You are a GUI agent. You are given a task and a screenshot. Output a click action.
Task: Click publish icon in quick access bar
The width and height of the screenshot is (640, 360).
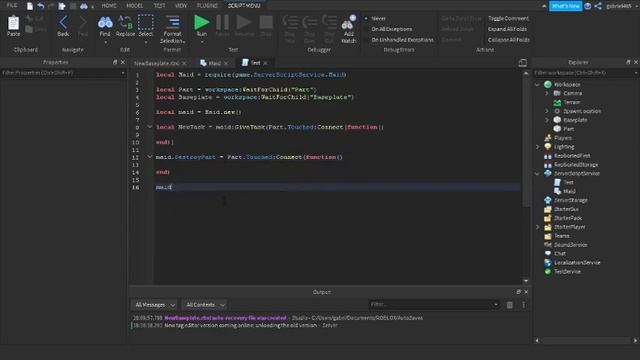pos(62,6)
